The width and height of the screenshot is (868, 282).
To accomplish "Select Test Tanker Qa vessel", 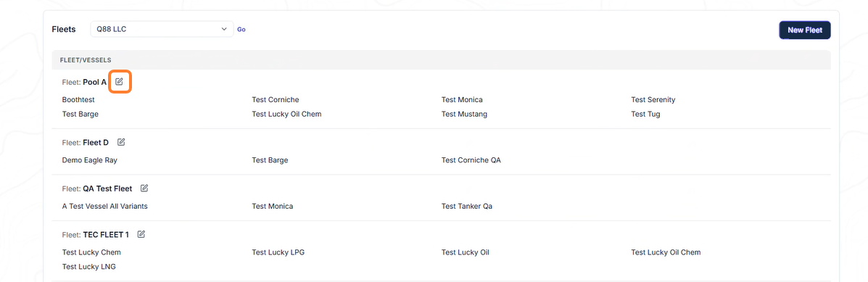I will 467,207.
